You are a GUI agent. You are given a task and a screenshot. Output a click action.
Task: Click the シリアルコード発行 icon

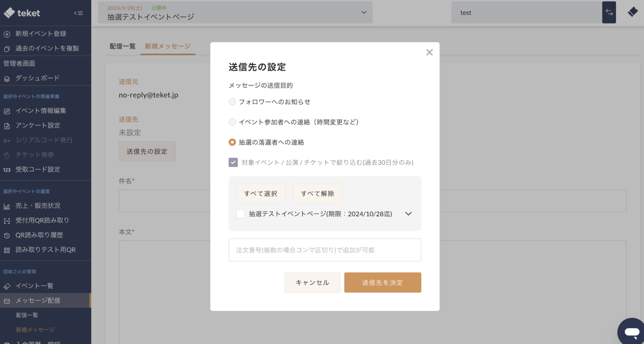tap(7, 140)
